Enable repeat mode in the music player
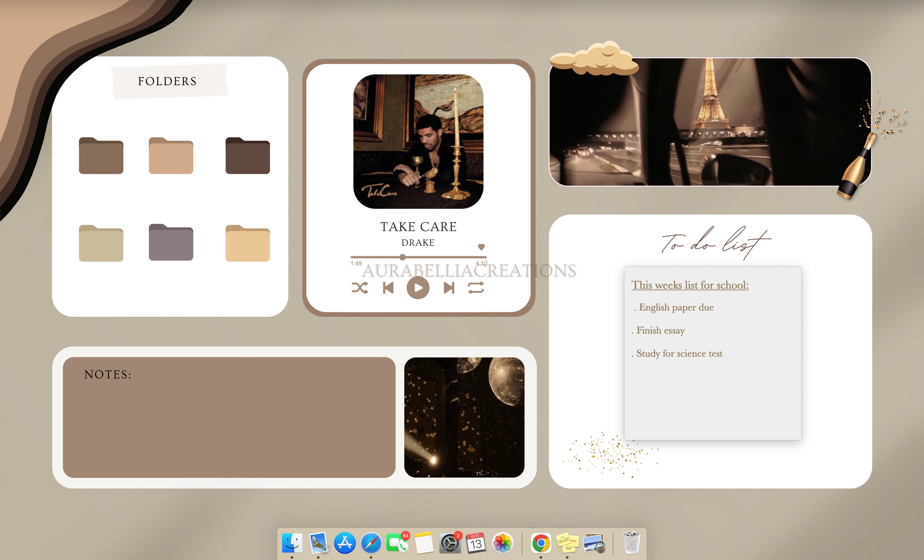The width and height of the screenshot is (924, 560). [477, 288]
